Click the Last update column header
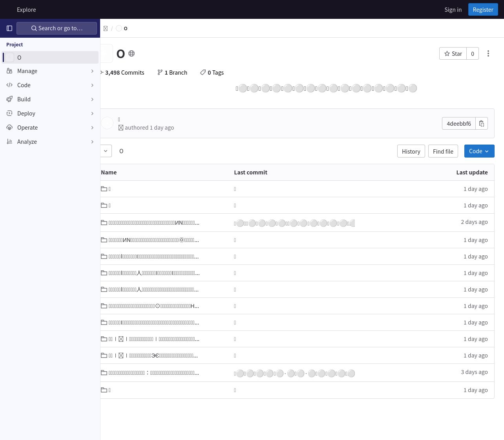 (472, 172)
